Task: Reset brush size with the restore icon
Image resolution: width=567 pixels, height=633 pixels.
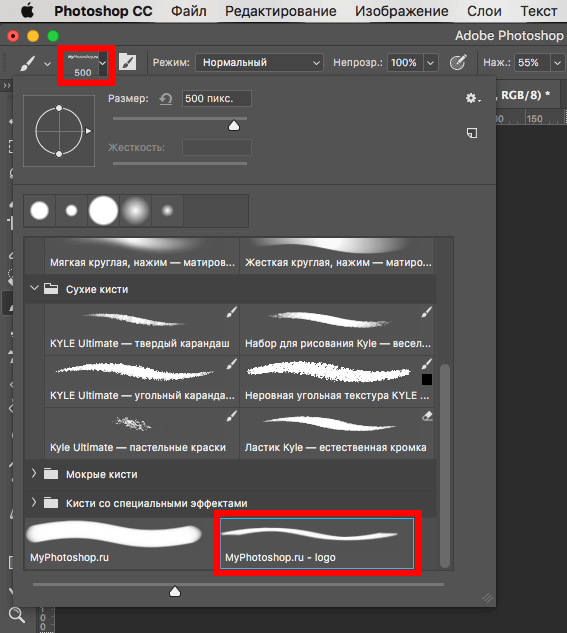Action: (x=165, y=99)
